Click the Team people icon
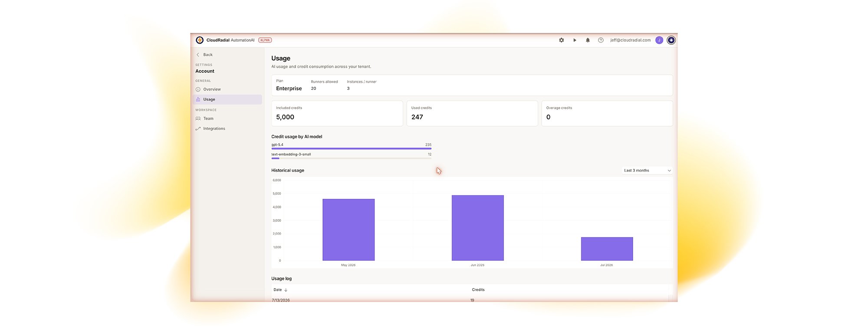This screenshot has width=868, height=335. [x=198, y=118]
